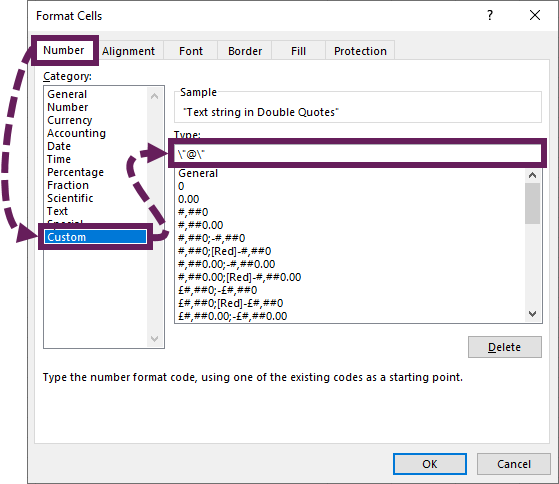Click inside the Type input field
559x484 pixels.
[357, 154]
